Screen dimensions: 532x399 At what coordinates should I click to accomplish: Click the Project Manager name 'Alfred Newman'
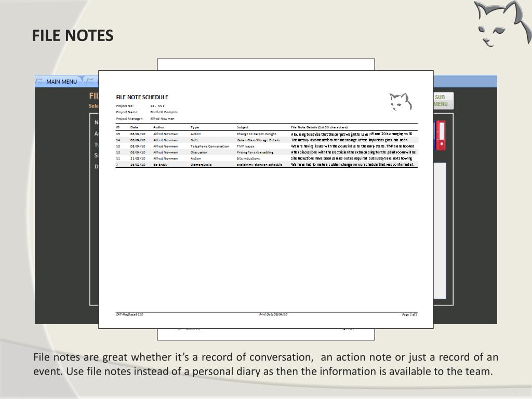click(162, 119)
